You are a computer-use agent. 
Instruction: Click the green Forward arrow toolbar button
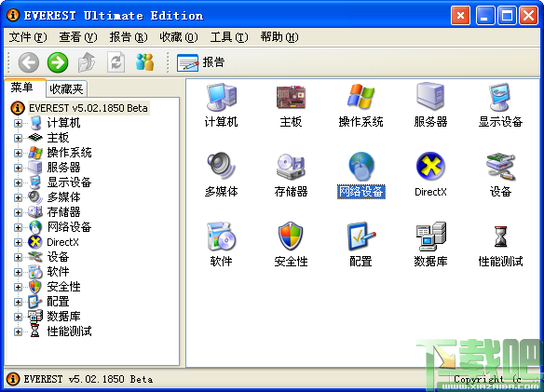(58, 62)
